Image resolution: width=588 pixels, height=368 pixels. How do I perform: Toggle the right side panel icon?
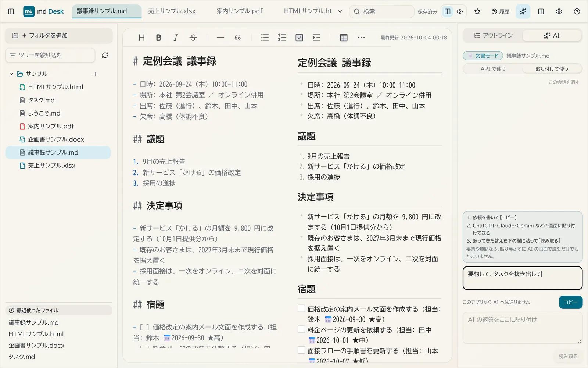coord(541,11)
